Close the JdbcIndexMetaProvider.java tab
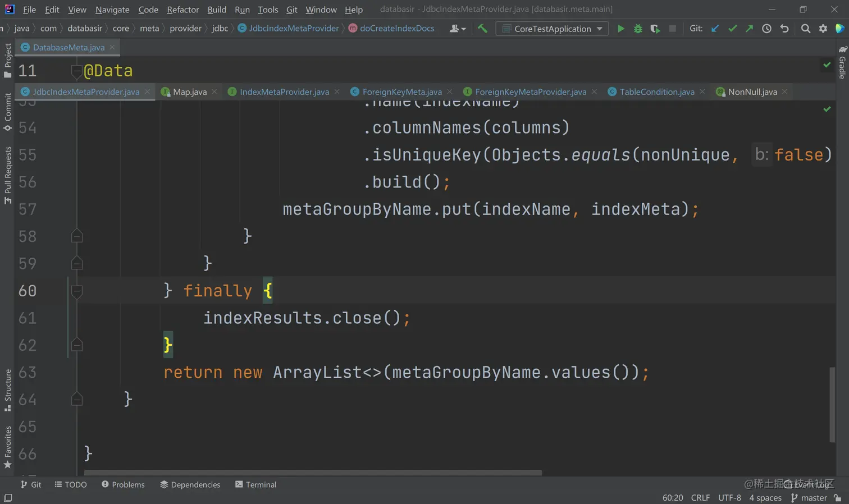Viewport: 849px width, 504px height. [x=147, y=91]
